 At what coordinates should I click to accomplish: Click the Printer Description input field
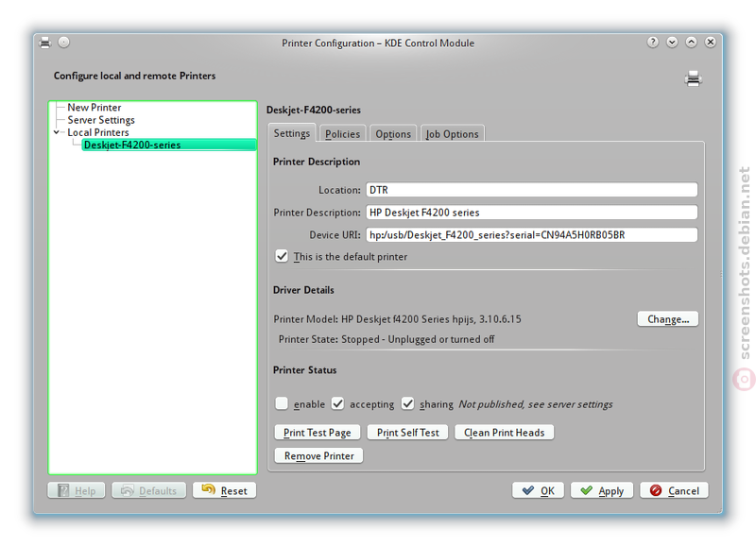[x=531, y=213]
